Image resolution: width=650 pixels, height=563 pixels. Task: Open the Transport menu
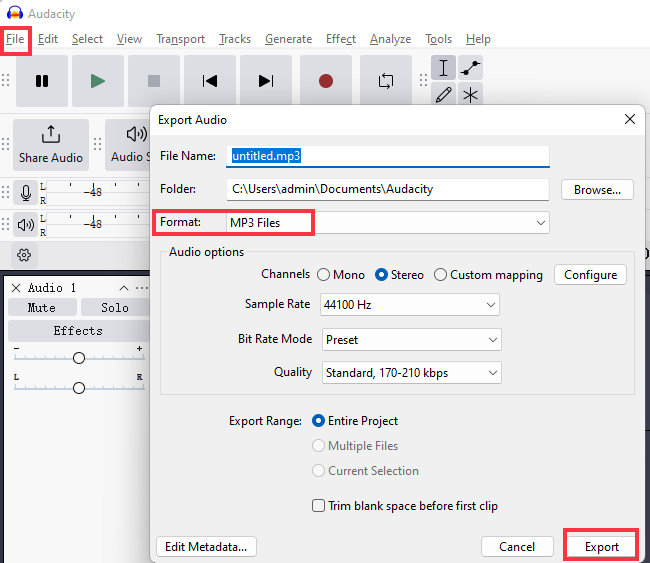click(x=180, y=39)
